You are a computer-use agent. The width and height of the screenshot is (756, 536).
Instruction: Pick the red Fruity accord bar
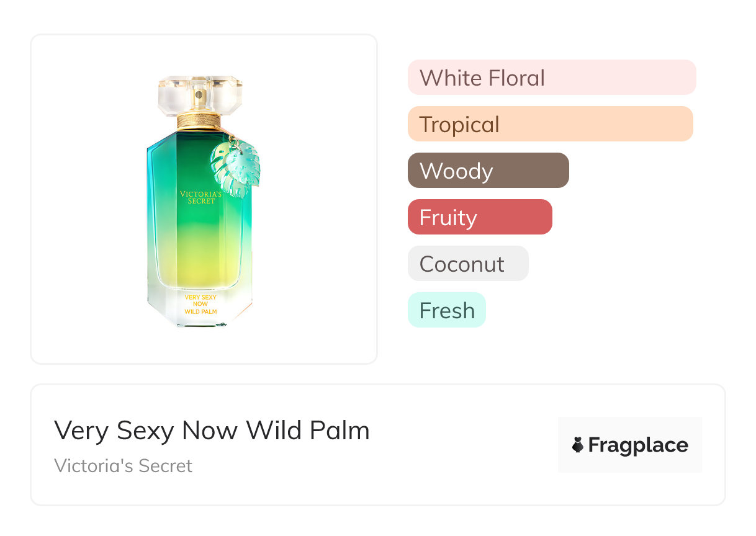pyautogui.click(x=479, y=217)
